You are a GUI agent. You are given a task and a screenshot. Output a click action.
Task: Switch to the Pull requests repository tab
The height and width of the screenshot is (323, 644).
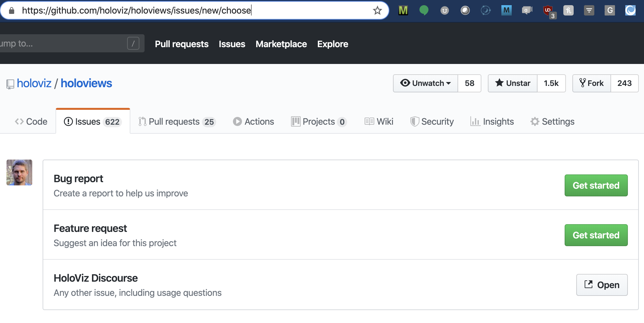coord(177,122)
